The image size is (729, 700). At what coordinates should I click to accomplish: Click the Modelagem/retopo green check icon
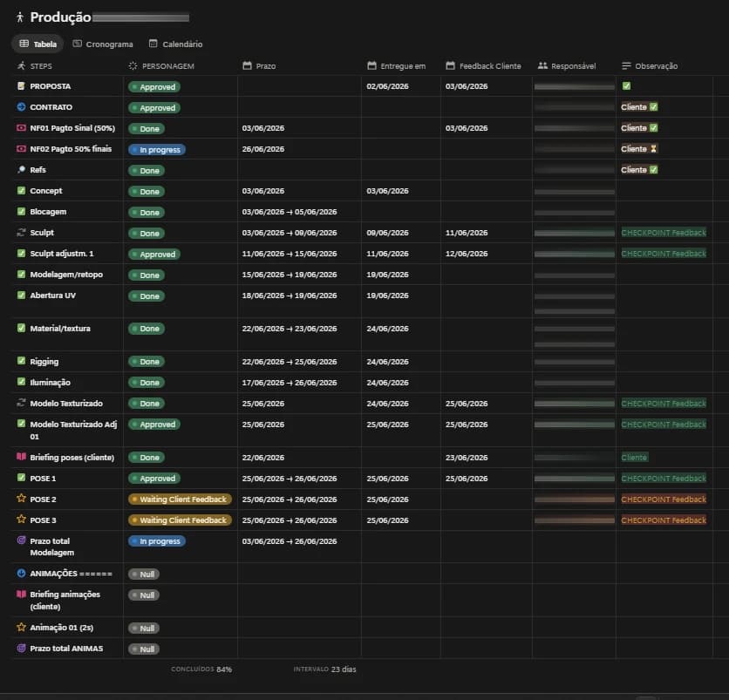click(21, 274)
